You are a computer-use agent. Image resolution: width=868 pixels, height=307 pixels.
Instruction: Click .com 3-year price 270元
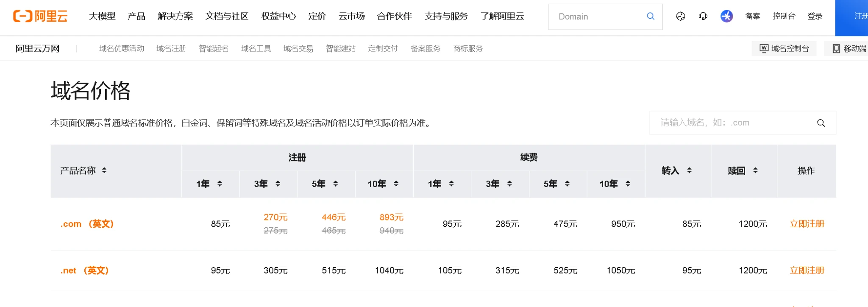pos(275,217)
